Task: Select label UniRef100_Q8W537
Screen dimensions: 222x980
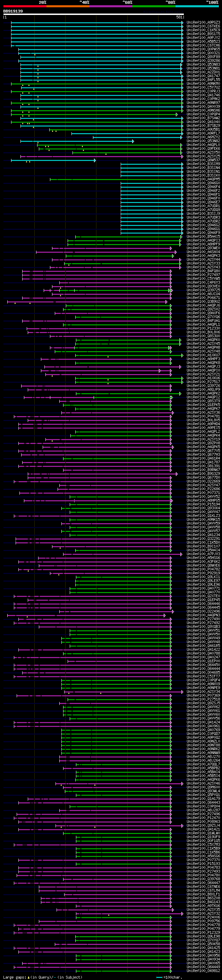Action: coord(203,160)
